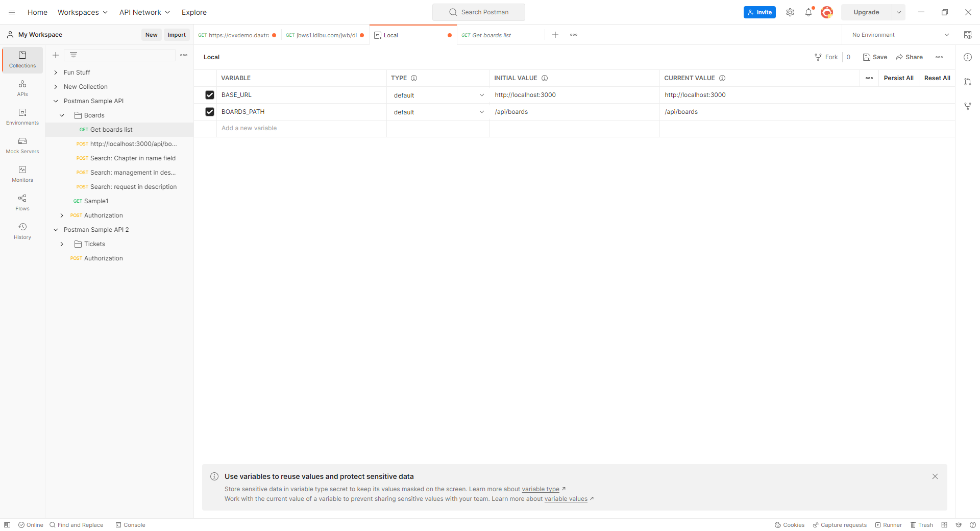Expand the Fun Stuff collection
This screenshot has height=531, width=980.
point(56,73)
